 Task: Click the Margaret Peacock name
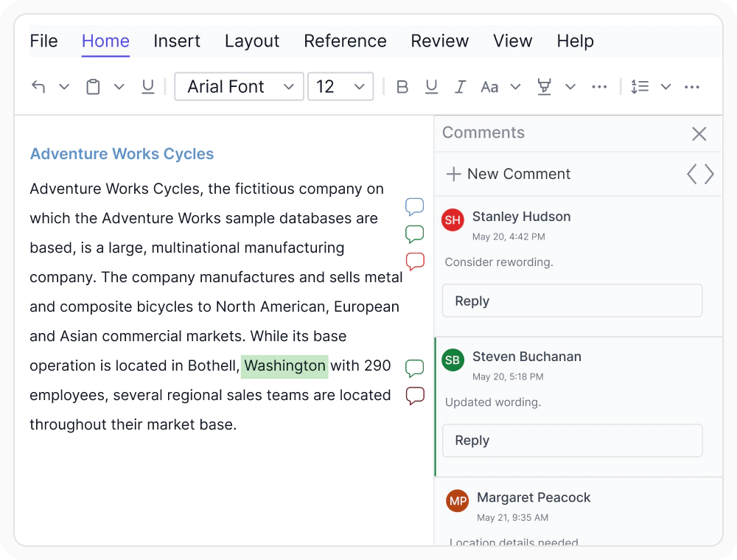click(x=534, y=497)
